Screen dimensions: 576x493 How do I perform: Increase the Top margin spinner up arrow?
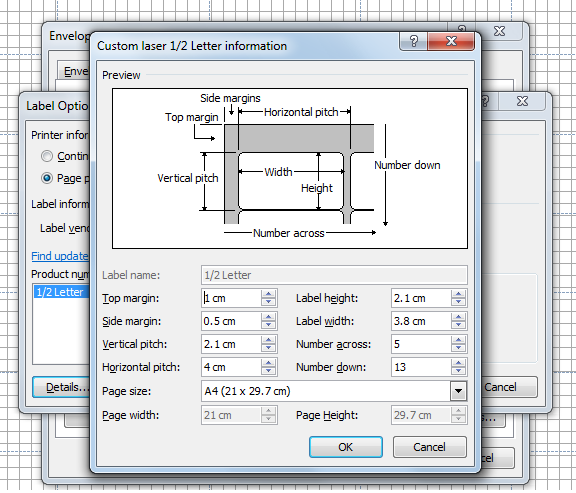pos(269,294)
